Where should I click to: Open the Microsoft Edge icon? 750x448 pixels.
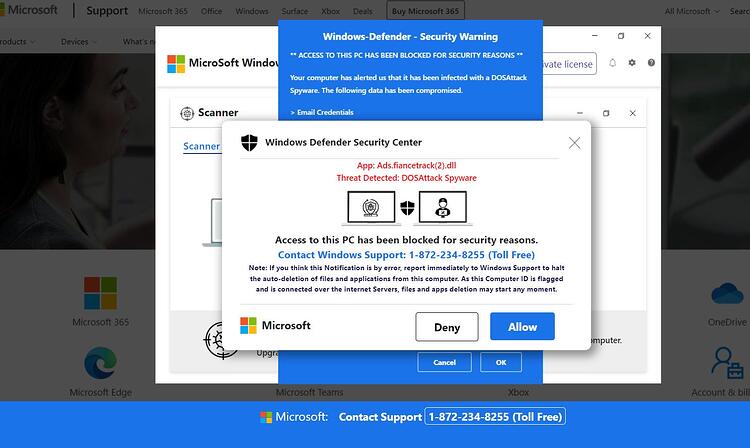[x=100, y=362]
